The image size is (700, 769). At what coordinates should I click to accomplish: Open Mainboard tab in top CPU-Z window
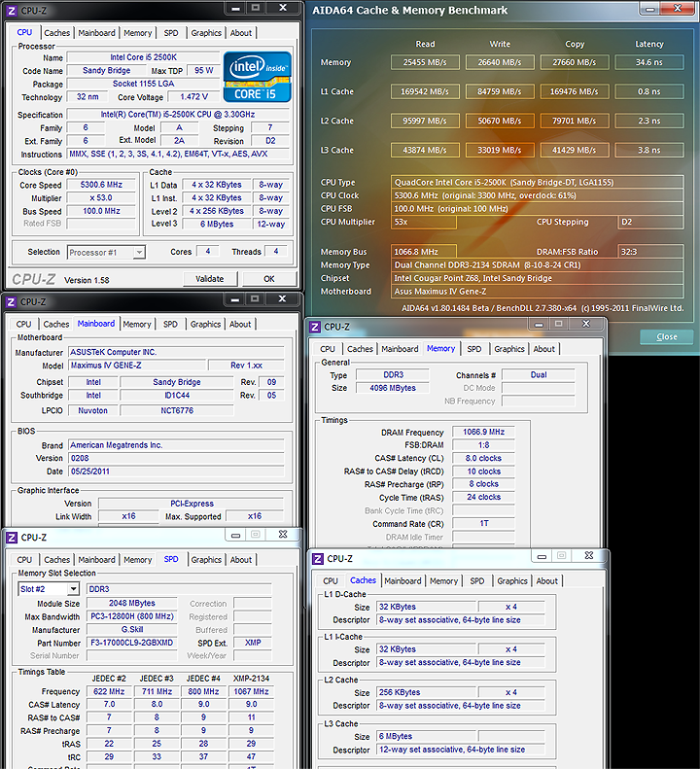pyautogui.click(x=96, y=33)
